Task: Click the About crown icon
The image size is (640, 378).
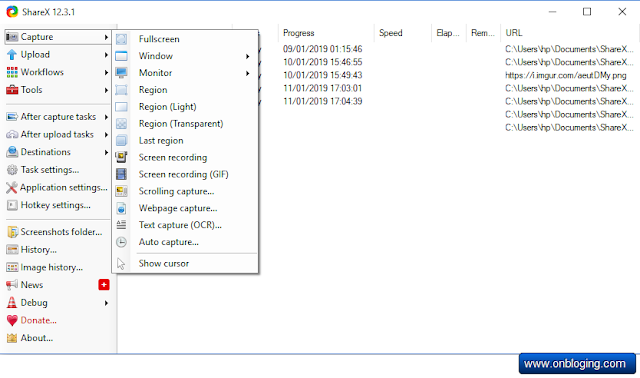Action: click(12, 338)
